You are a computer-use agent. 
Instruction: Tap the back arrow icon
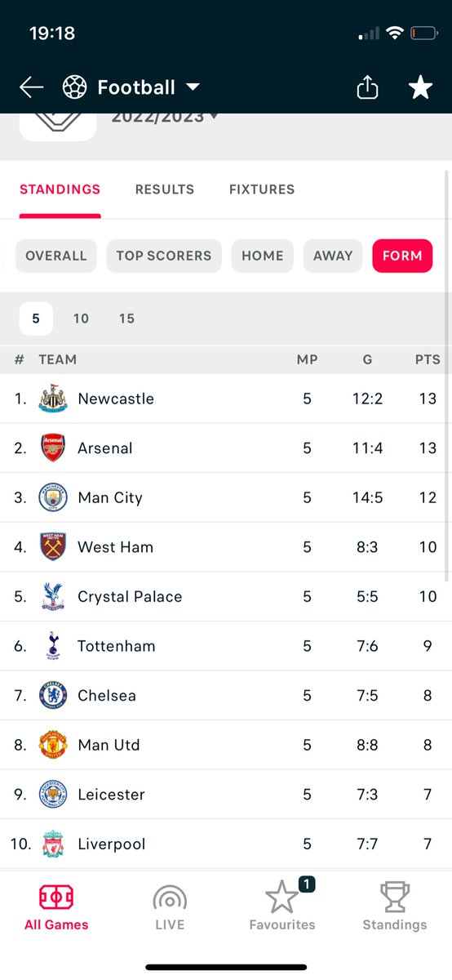(x=31, y=87)
